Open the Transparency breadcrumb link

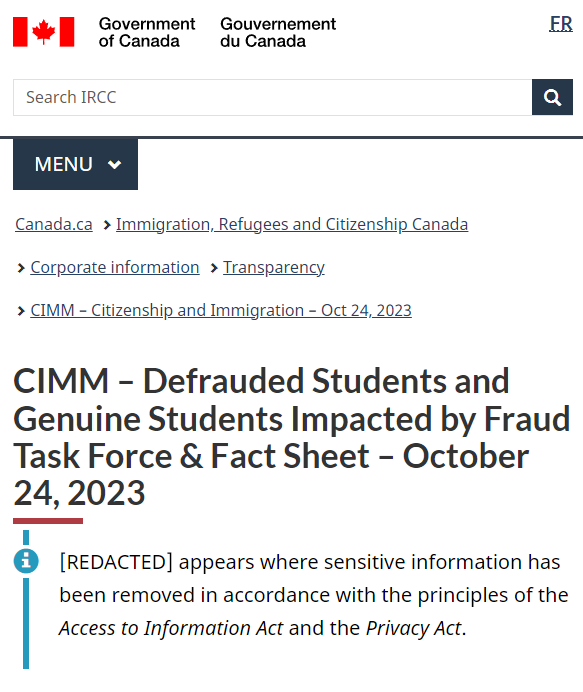pos(274,267)
